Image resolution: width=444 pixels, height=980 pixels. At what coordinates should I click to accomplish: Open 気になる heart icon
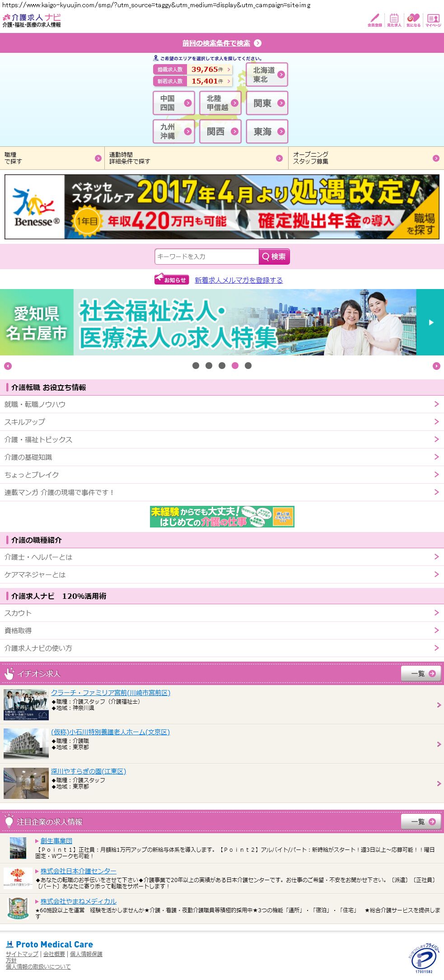[x=413, y=20]
